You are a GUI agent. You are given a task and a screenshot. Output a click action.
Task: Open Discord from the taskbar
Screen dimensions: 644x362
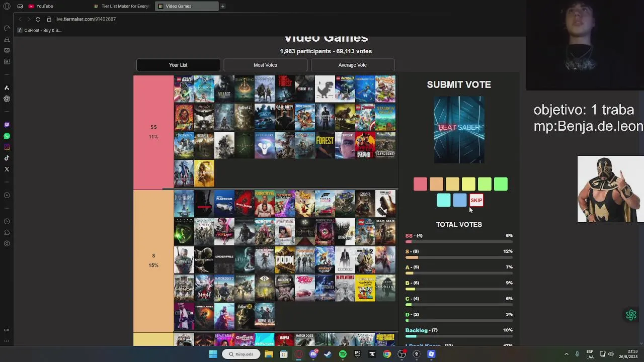pos(313,354)
